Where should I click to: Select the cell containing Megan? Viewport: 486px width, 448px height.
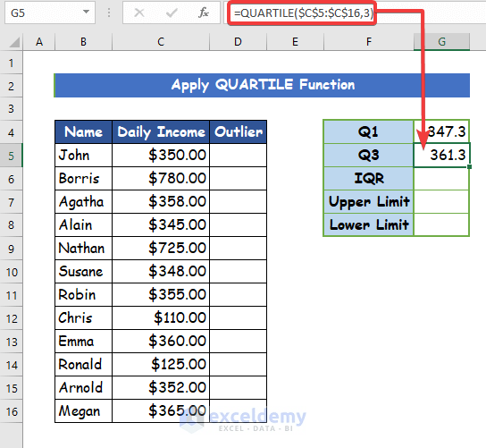(83, 411)
